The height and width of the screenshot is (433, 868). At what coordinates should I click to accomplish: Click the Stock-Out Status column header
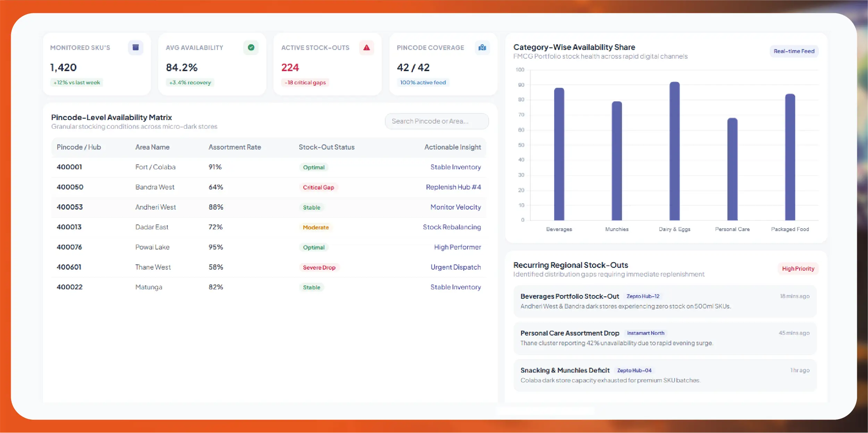pyautogui.click(x=327, y=147)
